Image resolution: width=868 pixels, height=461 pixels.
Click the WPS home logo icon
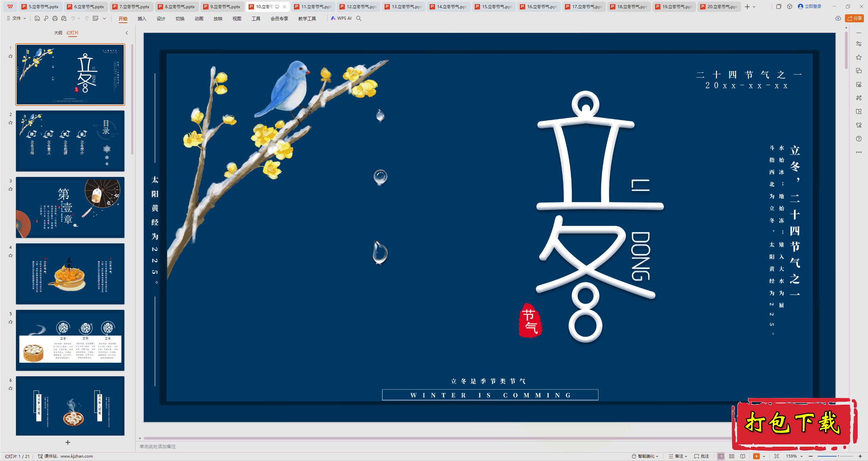coord(10,6)
